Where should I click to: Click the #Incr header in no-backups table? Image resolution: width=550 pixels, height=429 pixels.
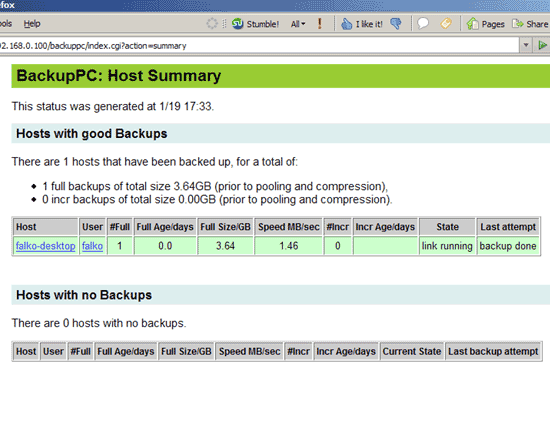(x=299, y=351)
